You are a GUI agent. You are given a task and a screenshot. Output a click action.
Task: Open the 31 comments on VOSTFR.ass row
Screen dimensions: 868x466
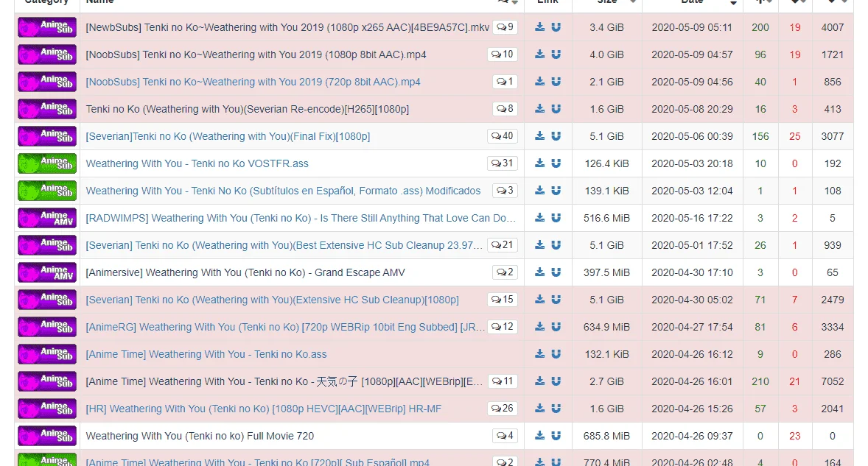502,163
